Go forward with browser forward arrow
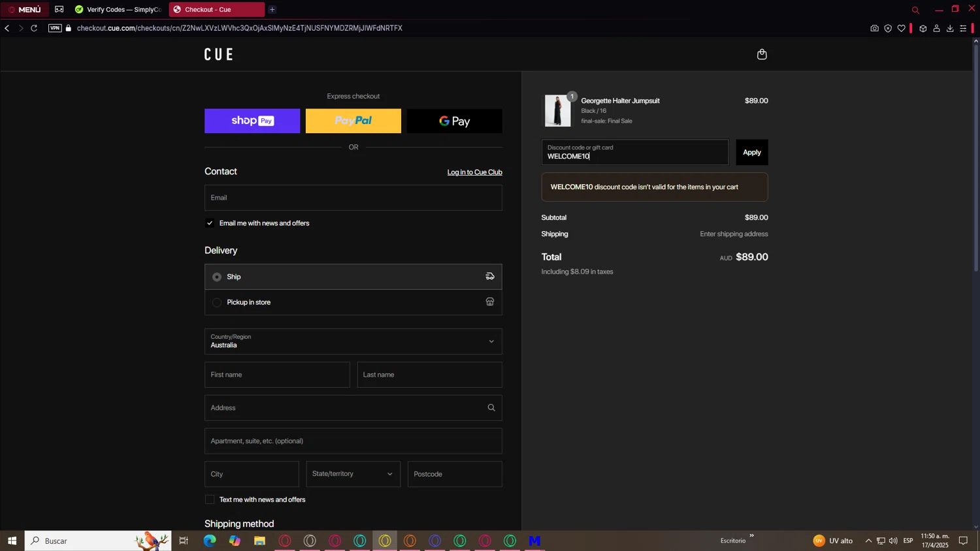 pos(21,28)
